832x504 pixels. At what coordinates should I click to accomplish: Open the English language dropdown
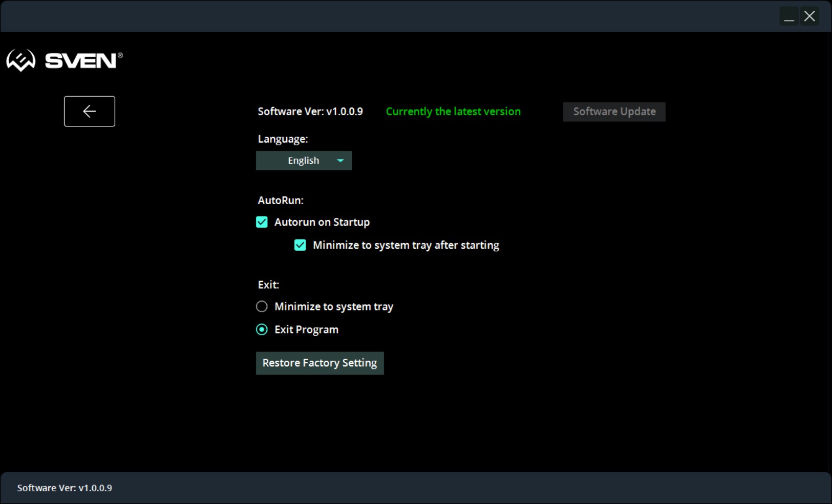[304, 161]
